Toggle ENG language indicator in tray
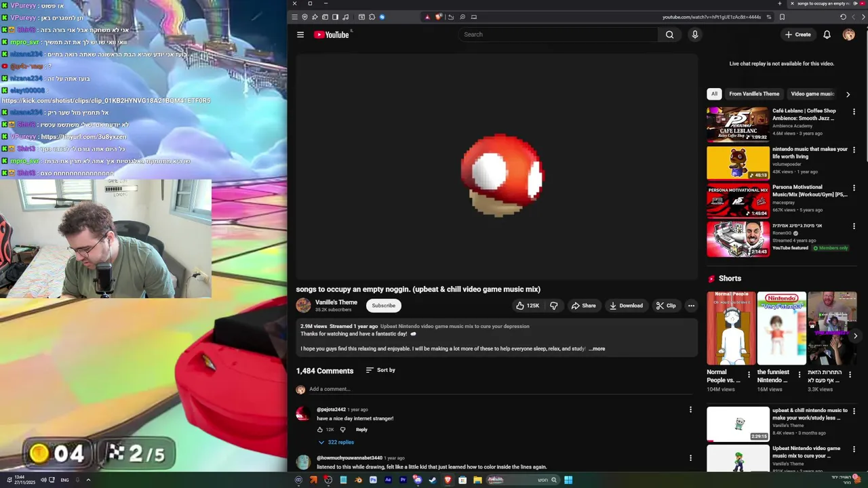The image size is (868, 488). (x=64, y=480)
